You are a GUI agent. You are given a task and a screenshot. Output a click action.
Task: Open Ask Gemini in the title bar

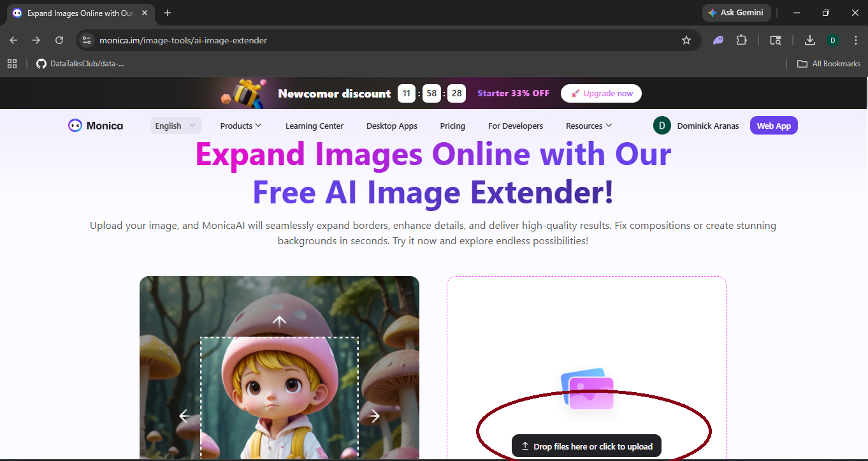737,13
